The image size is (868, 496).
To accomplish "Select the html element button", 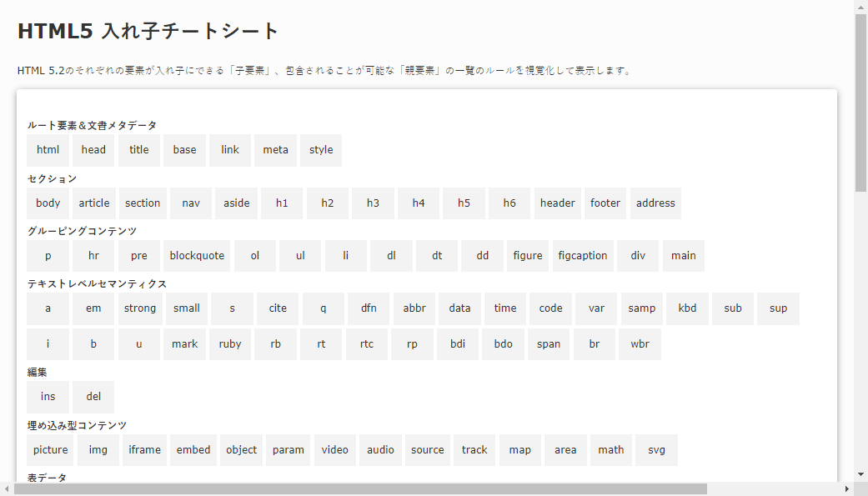I will [x=48, y=150].
